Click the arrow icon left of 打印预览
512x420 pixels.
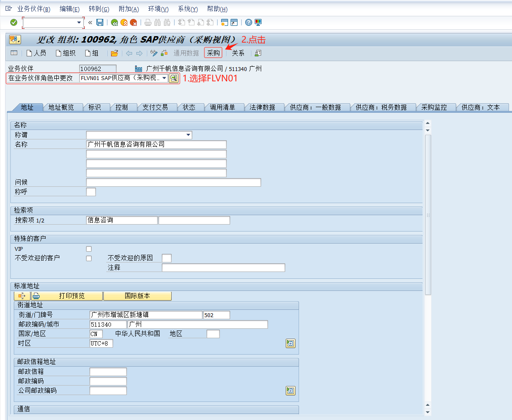tap(22, 296)
